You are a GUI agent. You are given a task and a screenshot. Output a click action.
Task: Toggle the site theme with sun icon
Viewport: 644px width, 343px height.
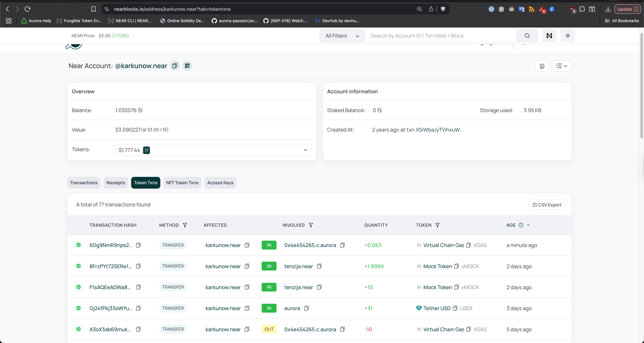tap(568, 36)
